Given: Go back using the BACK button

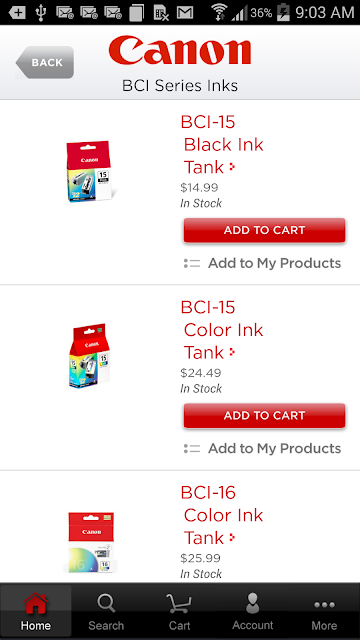Looking at the screenshot, I should (45, 62).
